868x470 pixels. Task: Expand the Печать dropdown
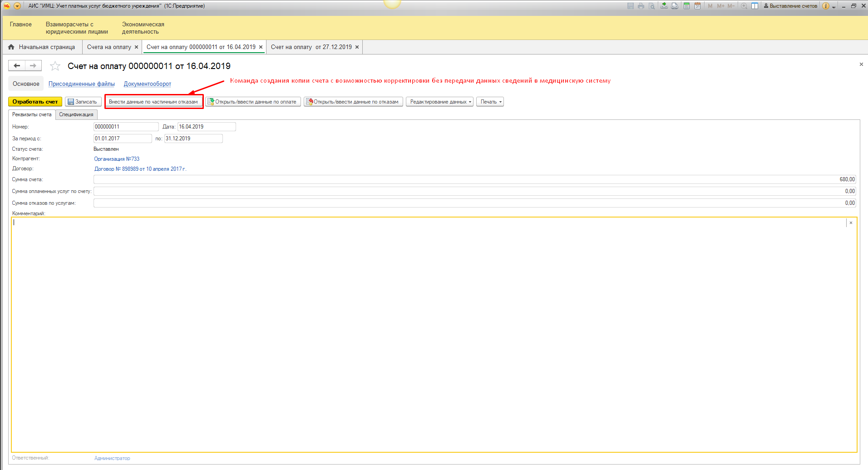[490, 102]
